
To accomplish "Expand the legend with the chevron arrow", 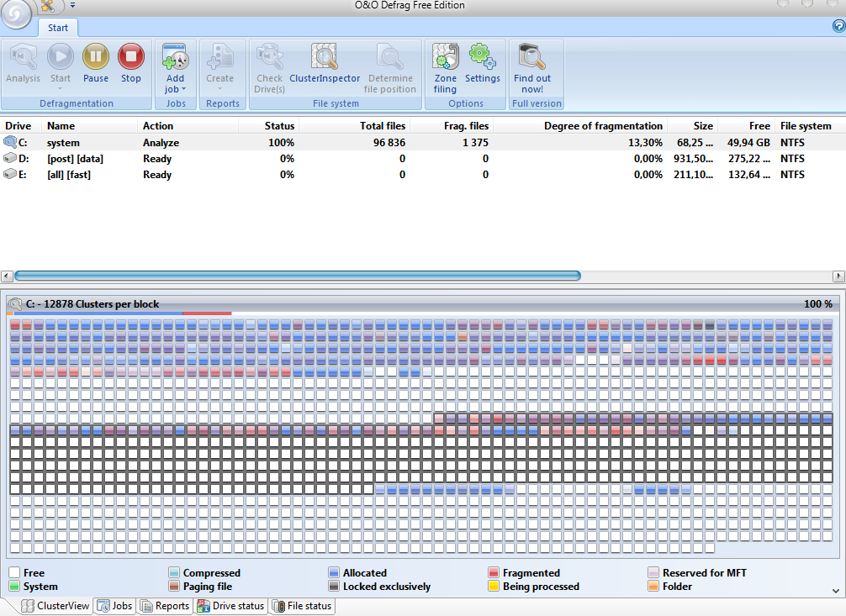I will (835, 591).
